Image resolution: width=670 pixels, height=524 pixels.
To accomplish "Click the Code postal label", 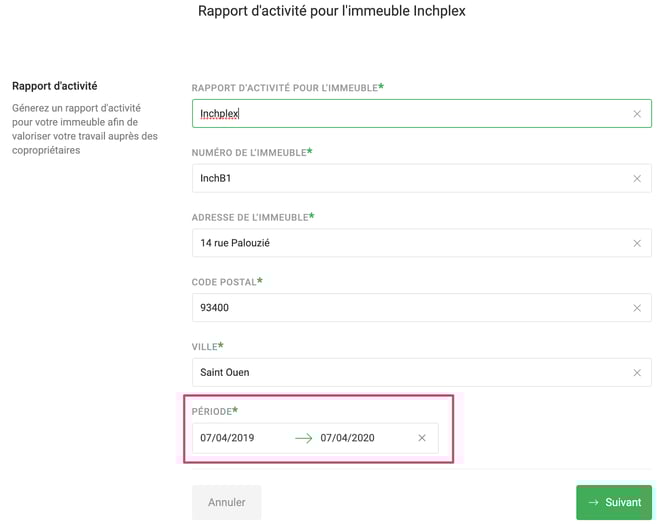I will [225, 282].
